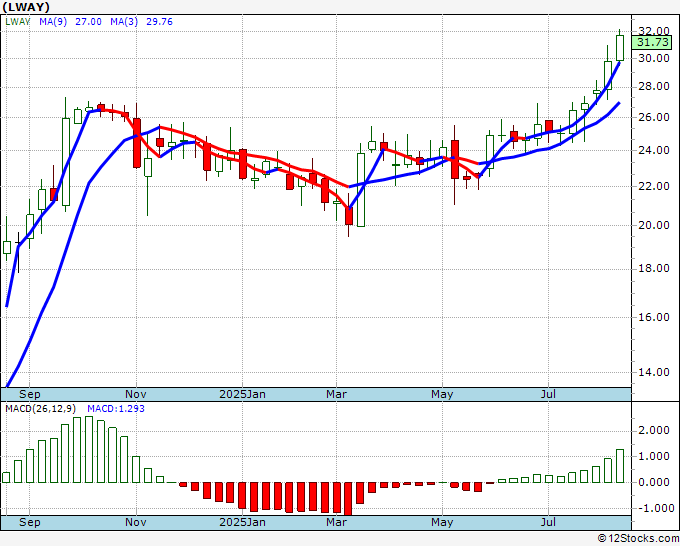680x546 pixels.
Task: Click 2025Jan on the price chart time axis
Action: tap(242, 394)
